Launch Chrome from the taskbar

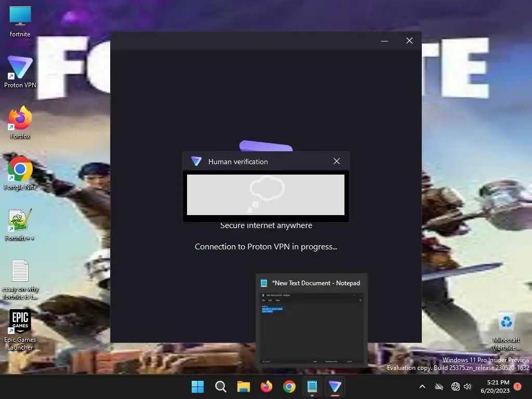point(289,387)
